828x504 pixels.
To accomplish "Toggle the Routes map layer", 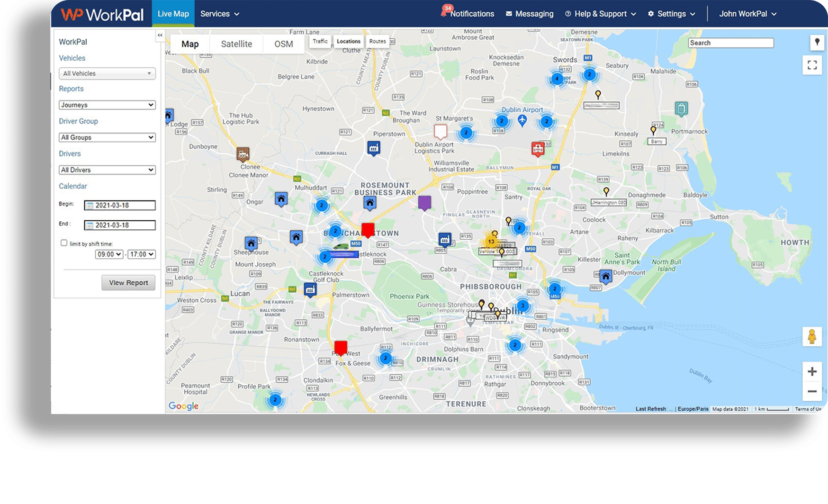I will (x=378, y=41).
